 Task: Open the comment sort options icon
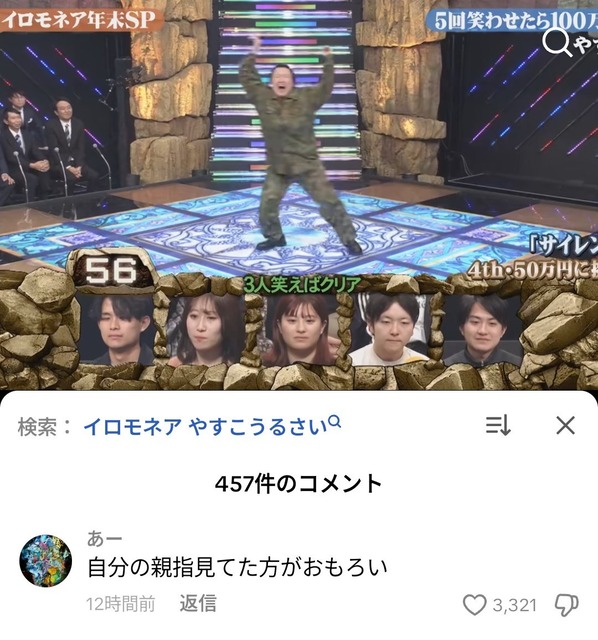(498, 425)
